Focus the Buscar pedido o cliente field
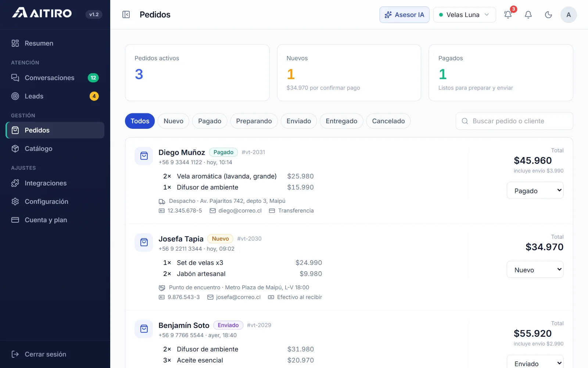This screenshot has width=588, height=368. pyautogui.click(x=514, y=121)
